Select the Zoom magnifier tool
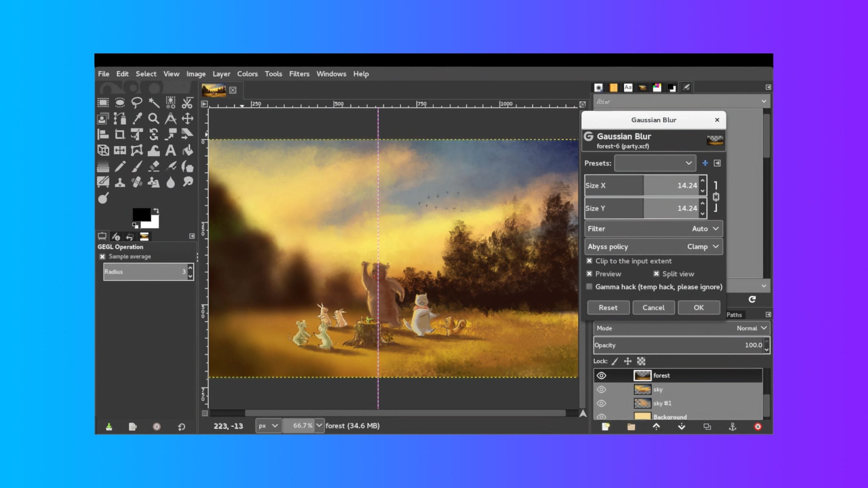The image size is (868, 488). [x=154, y=118]
